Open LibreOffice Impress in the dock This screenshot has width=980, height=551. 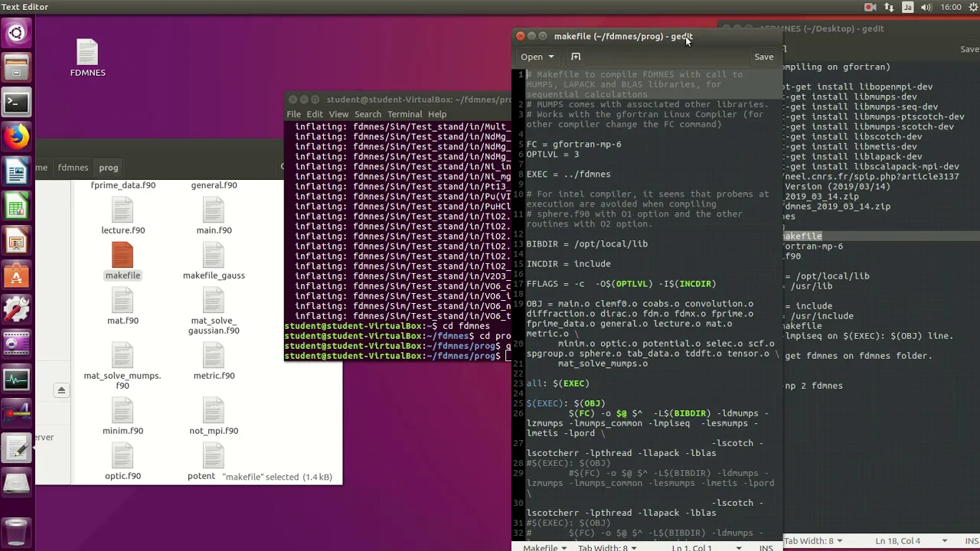pyautogui.click(x=16, y=242)
